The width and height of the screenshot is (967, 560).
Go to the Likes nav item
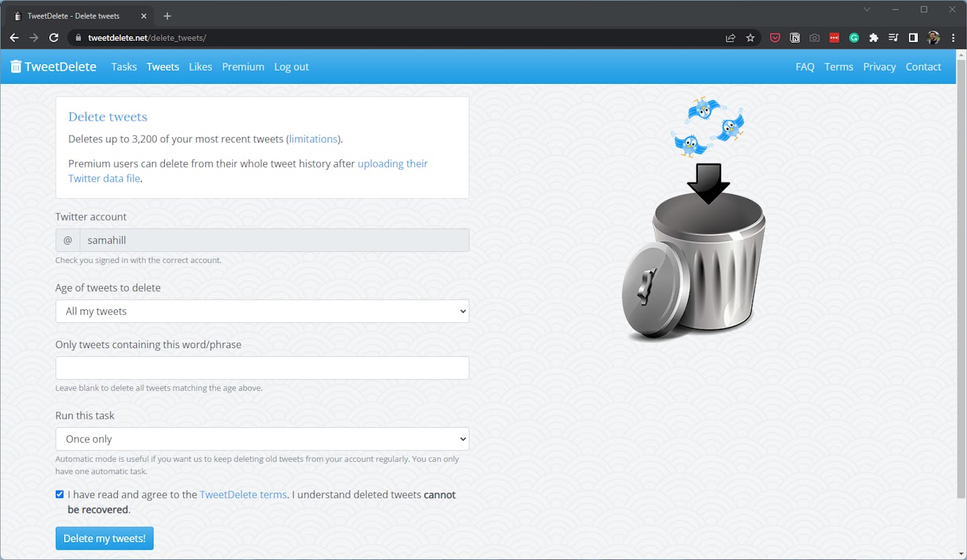200,67
